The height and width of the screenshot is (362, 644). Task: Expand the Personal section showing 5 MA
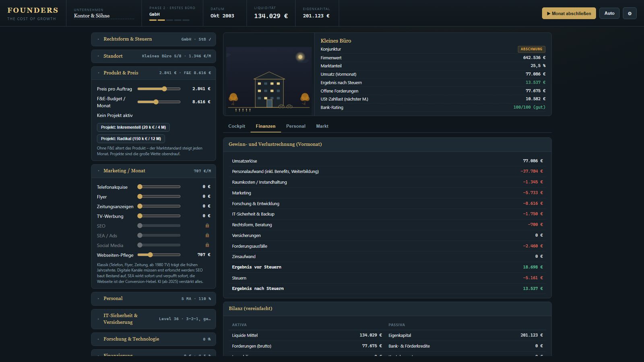coord(154,299)
